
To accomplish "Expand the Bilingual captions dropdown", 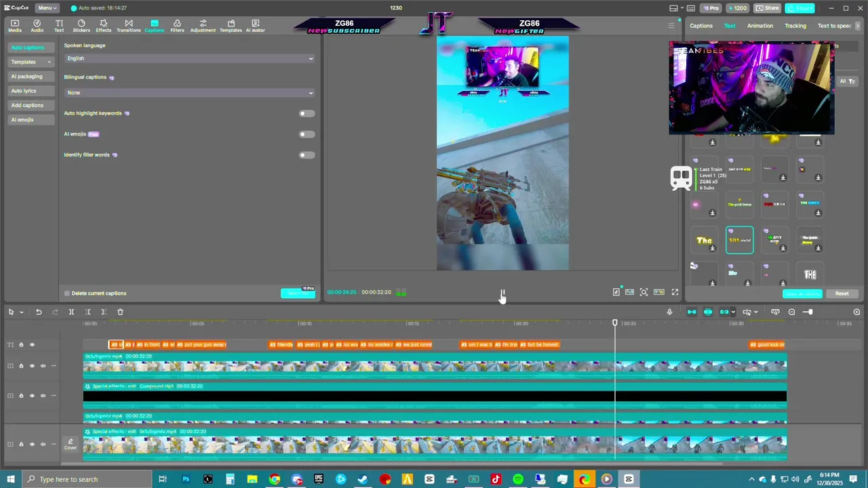I will pos(189,92).
